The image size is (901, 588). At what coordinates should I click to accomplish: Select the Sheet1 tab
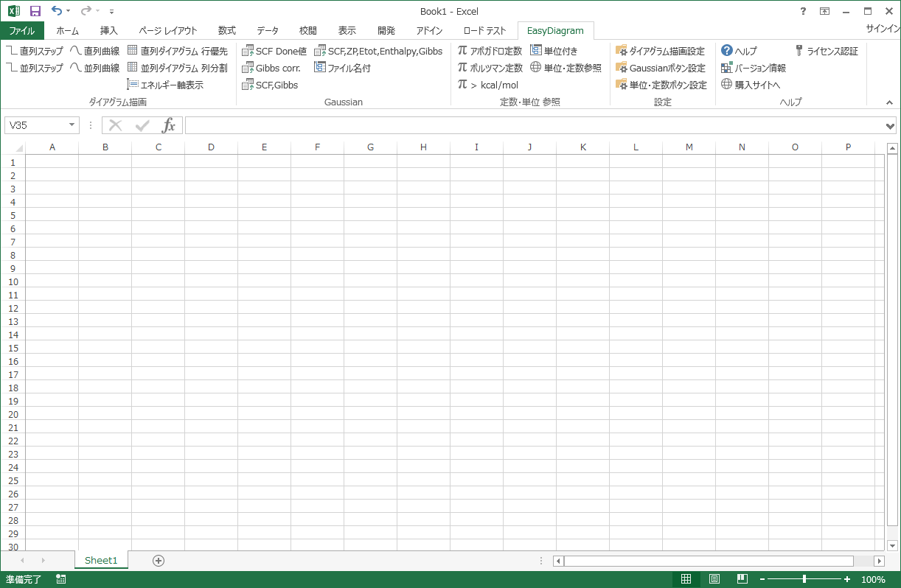(x=101, y=561)
